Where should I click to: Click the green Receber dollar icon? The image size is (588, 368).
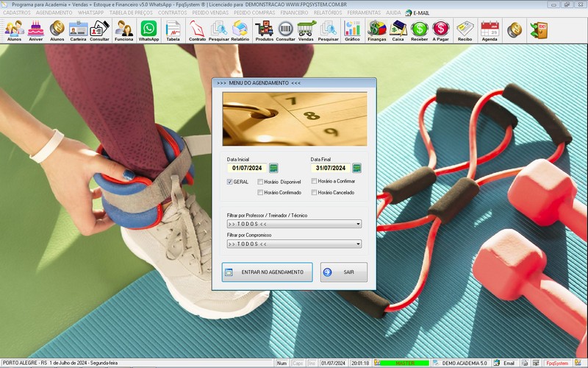point(419,30)
